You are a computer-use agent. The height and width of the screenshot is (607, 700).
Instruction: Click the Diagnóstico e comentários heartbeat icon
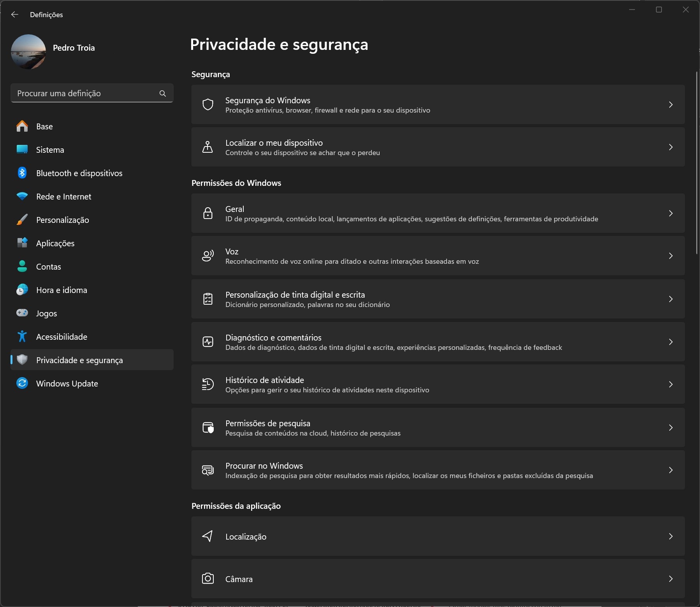[x=208, y=342]
